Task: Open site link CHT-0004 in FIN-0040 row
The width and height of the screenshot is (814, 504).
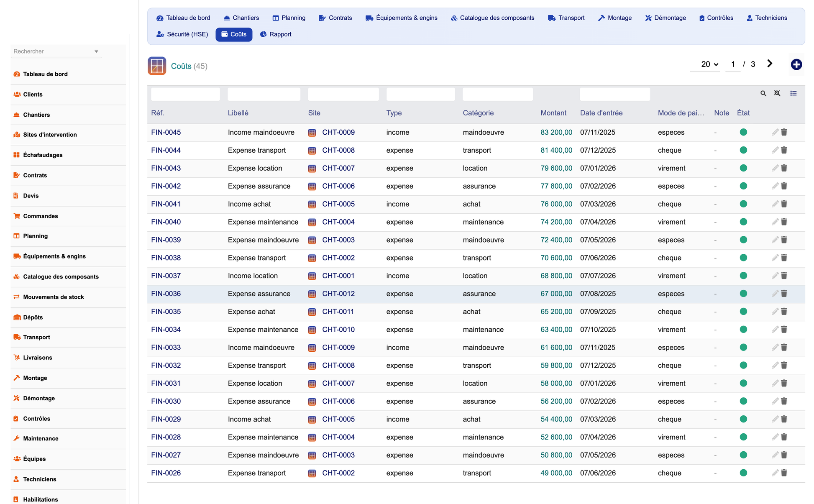Action: pos(338,222)
